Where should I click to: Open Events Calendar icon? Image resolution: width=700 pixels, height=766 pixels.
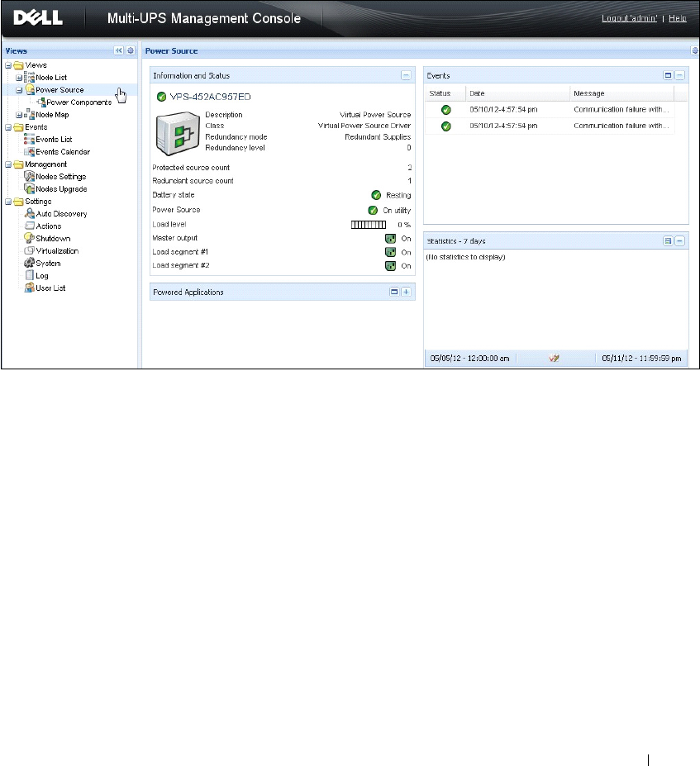pyautogui.click(x=29, y=151)
